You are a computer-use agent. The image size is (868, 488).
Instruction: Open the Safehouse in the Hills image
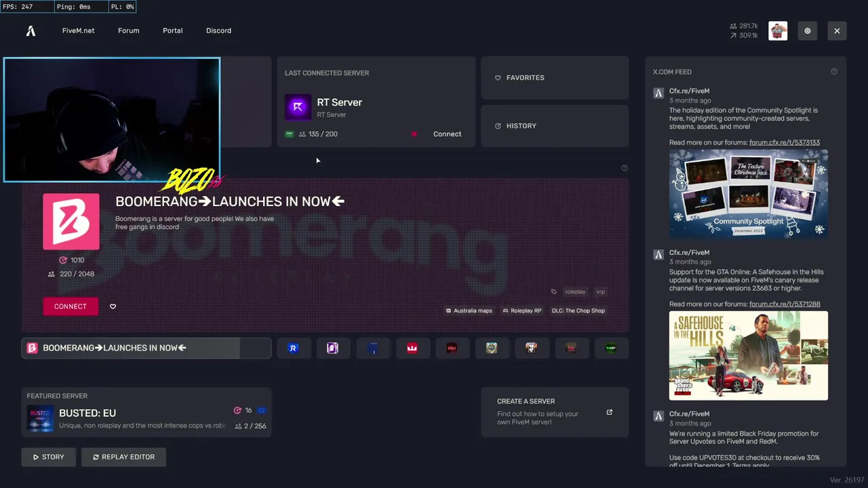(x=749, y=355)
